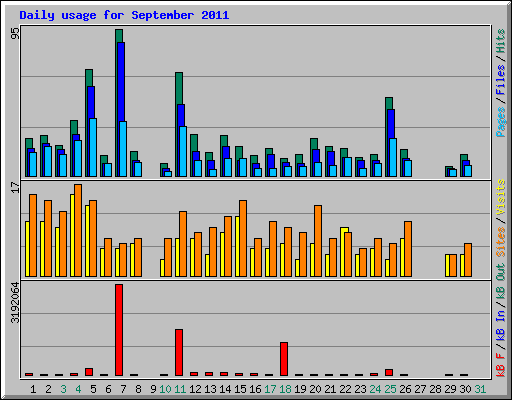Click day 20 axis label
Image resolution: width=512 pixels, height=400 pixels.
(315, 389)
